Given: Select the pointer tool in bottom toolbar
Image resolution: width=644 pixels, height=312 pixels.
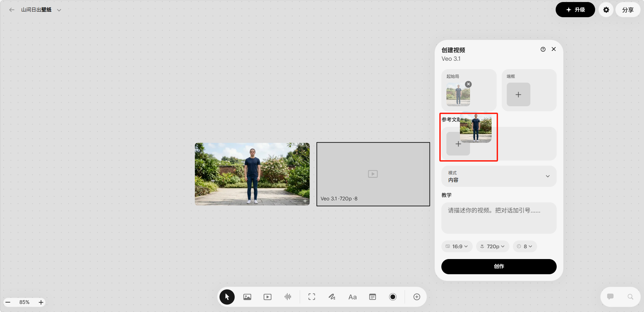Looking at the screenshot, I should (x=227, y=297).
